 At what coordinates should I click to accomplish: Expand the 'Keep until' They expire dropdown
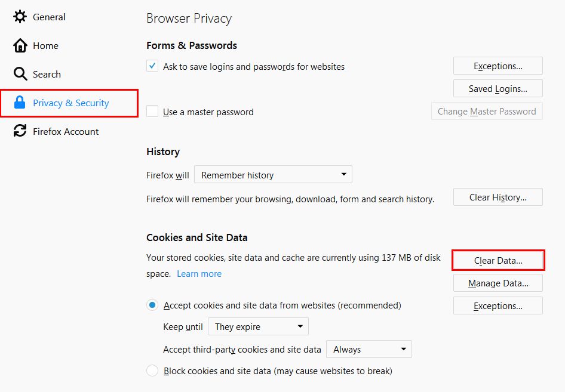point(258,326)
